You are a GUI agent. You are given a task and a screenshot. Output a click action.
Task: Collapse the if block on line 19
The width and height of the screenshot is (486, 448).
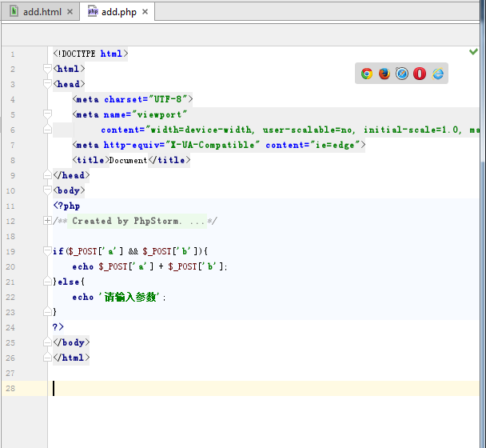point(47,251)
